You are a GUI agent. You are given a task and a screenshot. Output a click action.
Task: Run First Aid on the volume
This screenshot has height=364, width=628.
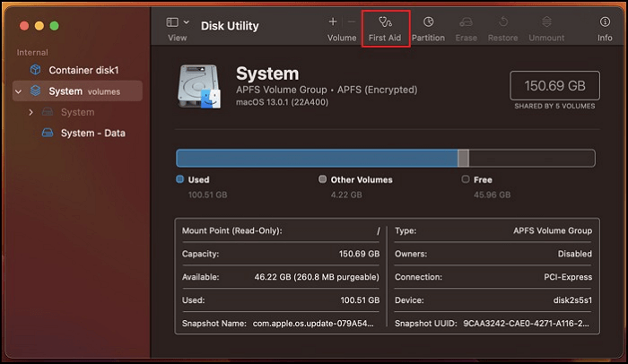point(385,29)
